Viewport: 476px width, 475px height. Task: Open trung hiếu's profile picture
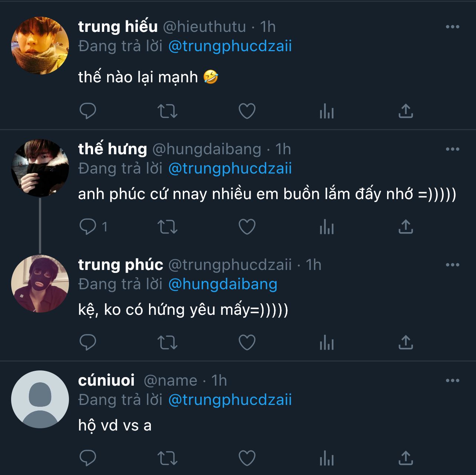(x=40, y=45)
